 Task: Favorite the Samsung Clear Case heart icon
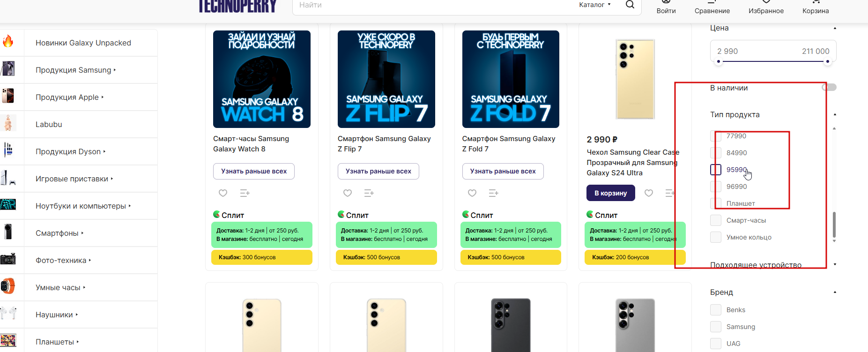tap(649, 193)
